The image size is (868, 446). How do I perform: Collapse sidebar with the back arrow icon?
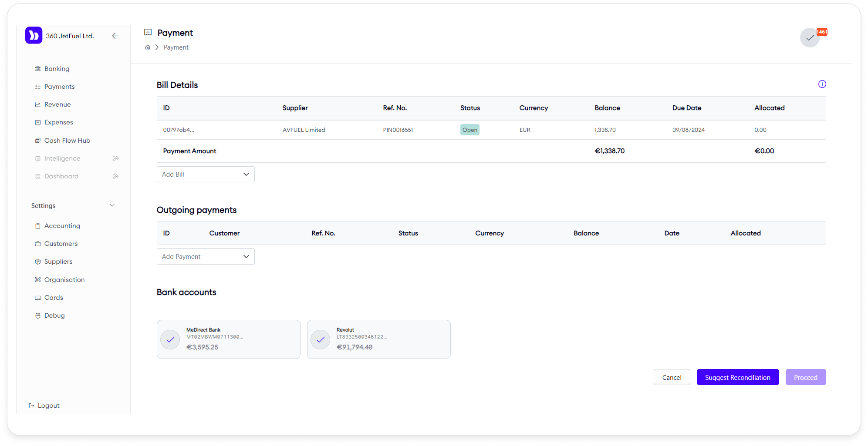[x=115, y=36]
